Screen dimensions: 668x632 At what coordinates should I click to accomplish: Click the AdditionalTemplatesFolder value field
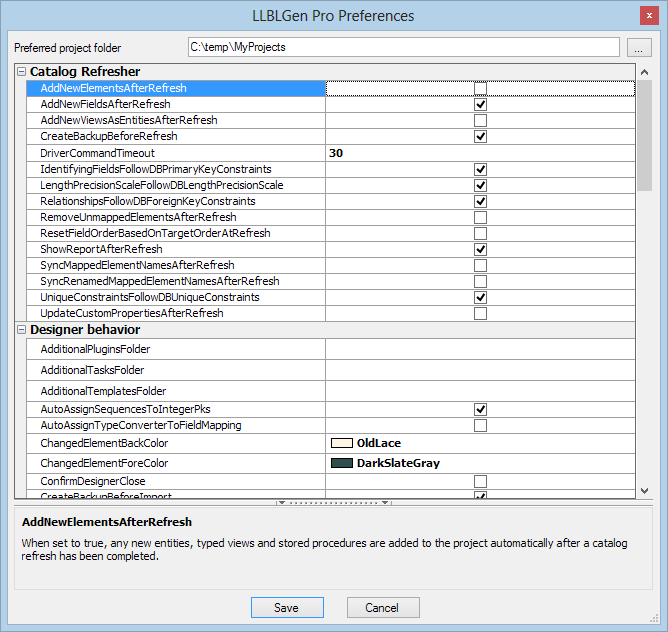click(x=480, y=391)
